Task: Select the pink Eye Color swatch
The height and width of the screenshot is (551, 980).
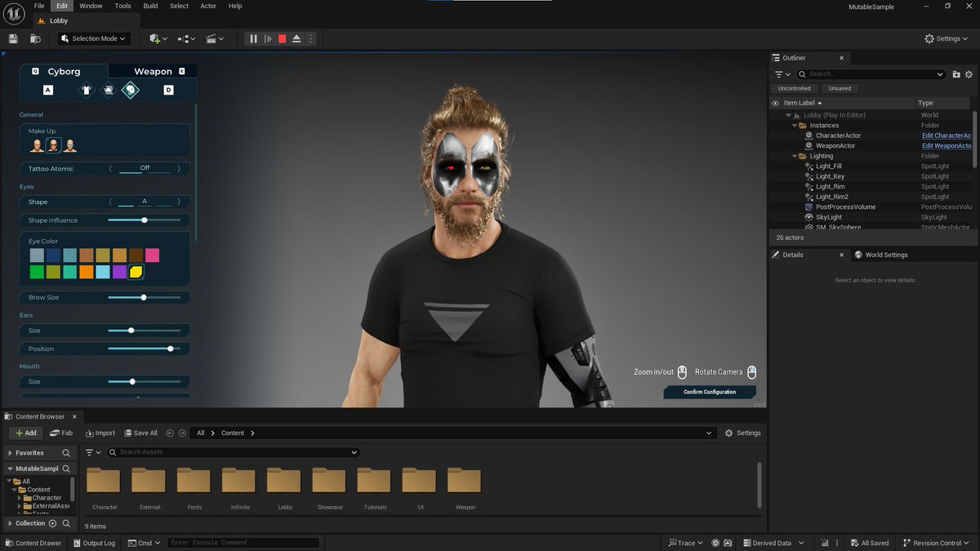Action: coord(153,256)
